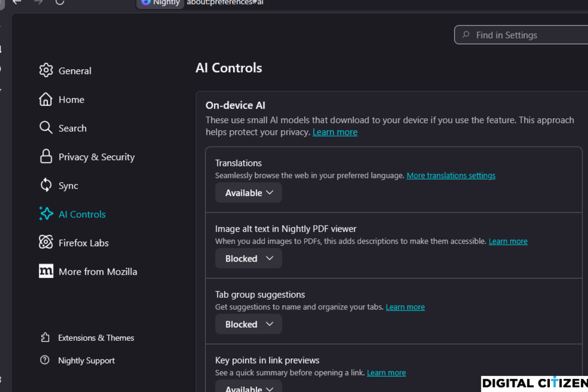
Task: Click the AI Controls sparkle icon
Action: (x=46, y=214)
